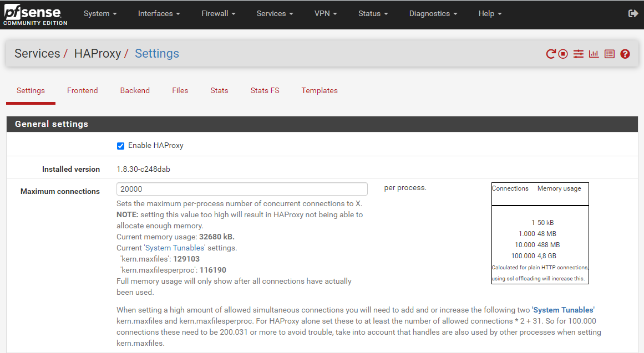Switch to the Stats FS tab
Image resolution: width=644 pixels, height=353 pixels.
tap(265, 90)
